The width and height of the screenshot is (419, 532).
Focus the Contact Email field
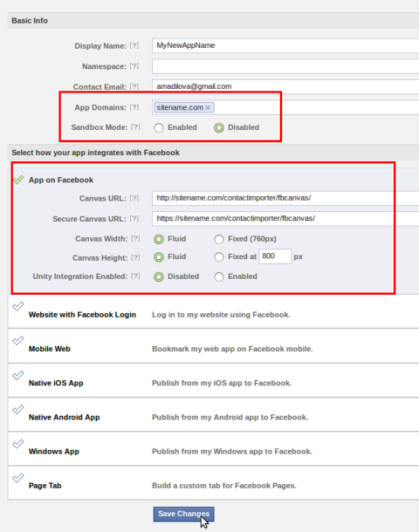tap(286, 87)
